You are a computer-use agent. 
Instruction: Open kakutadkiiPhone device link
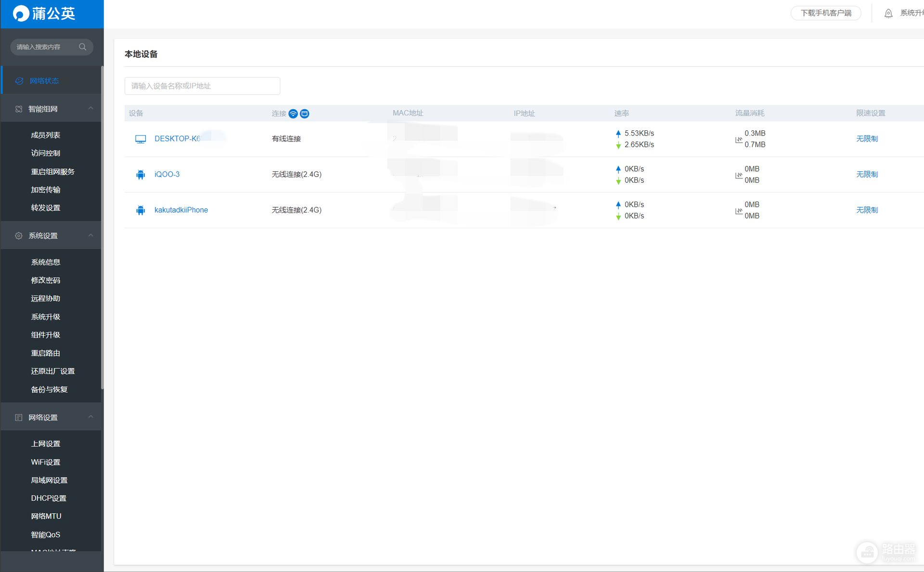(181, 210)
